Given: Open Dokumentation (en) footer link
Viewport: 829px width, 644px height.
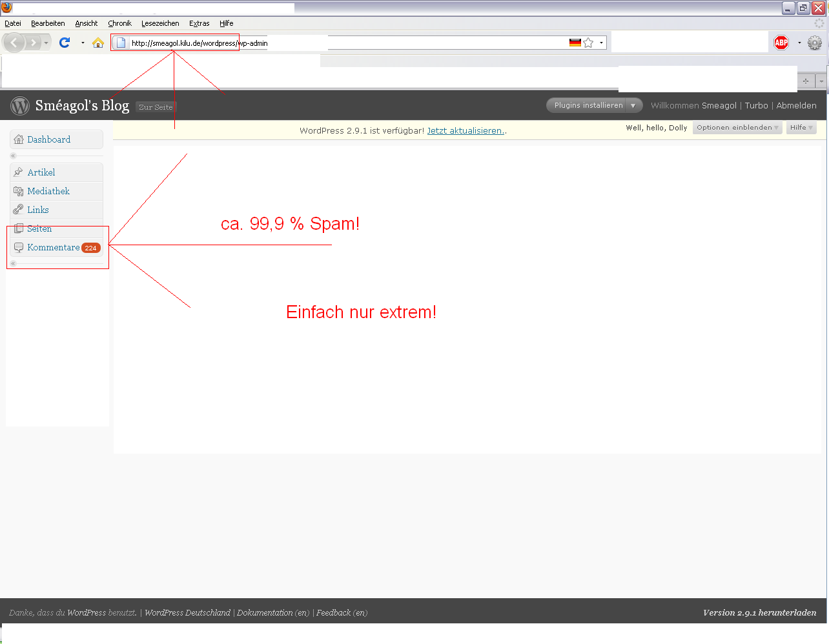Looking at the screenshot, I should pos(273,612).
